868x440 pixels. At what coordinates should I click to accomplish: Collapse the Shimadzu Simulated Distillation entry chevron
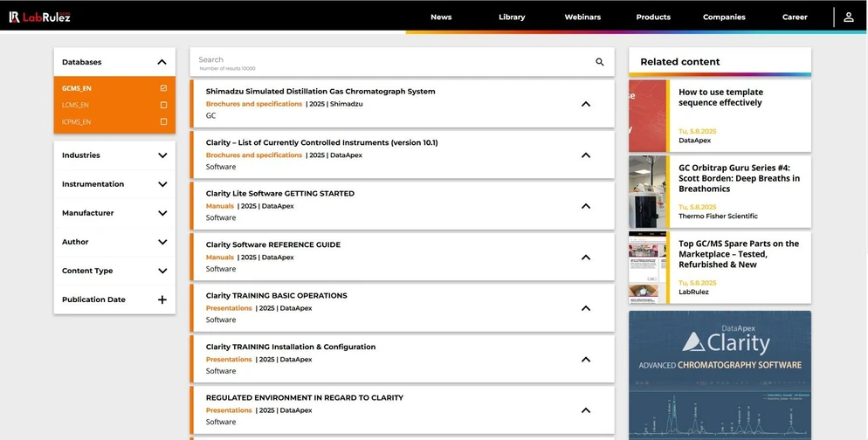coord(585,104)
